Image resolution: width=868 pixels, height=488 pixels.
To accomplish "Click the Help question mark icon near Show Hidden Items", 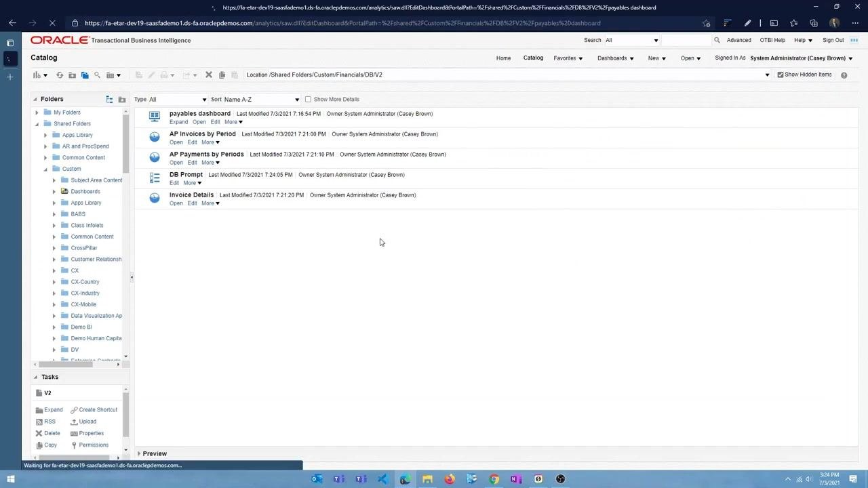I will click(x=844, y=75).
